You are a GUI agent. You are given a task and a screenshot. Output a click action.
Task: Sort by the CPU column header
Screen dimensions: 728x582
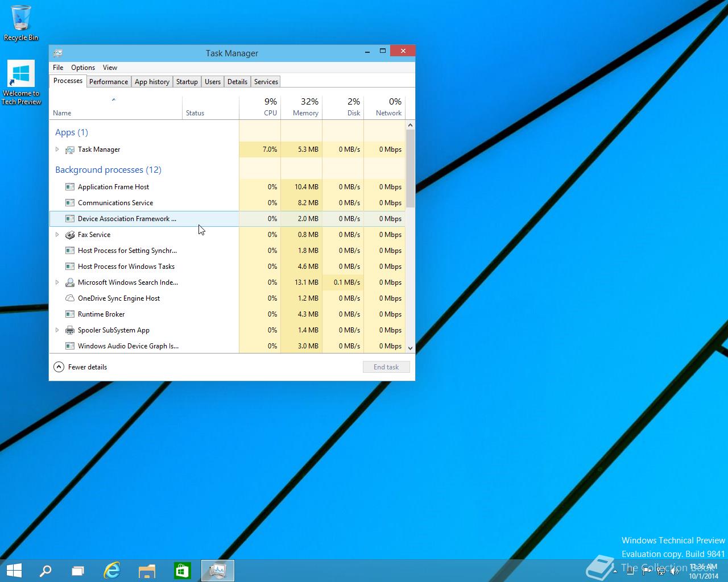[x=260, y=107]
